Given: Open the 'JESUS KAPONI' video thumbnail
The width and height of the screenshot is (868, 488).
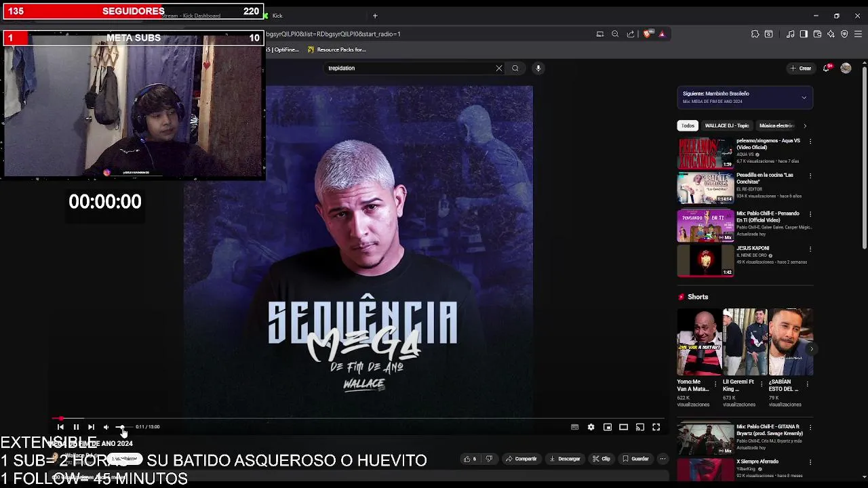Looking at the screenshot, I should (705, 261).
